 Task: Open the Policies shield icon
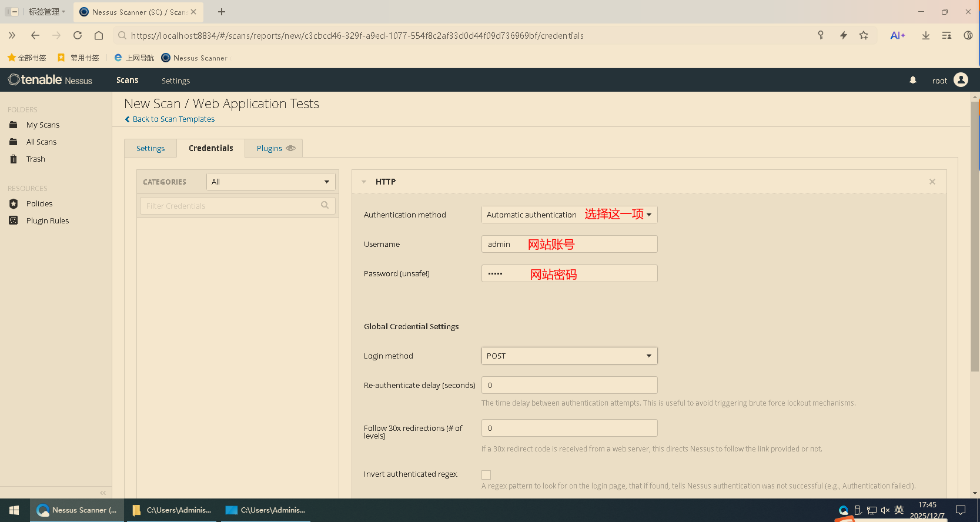(14, 203)
